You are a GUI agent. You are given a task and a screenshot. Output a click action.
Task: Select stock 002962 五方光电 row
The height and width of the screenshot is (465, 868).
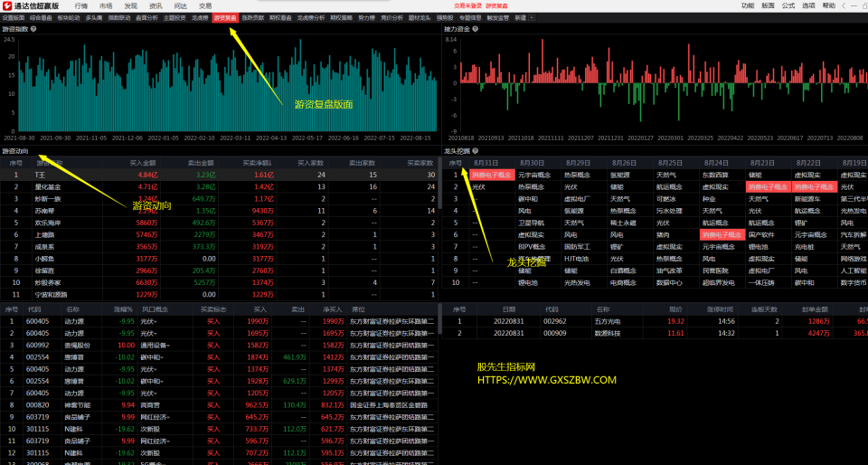click(x=656, y=322)
